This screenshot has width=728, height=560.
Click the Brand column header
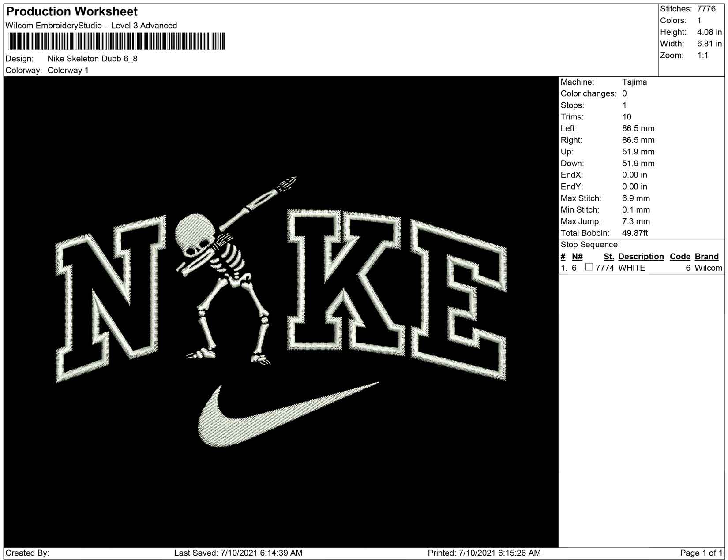click(706, 257)
